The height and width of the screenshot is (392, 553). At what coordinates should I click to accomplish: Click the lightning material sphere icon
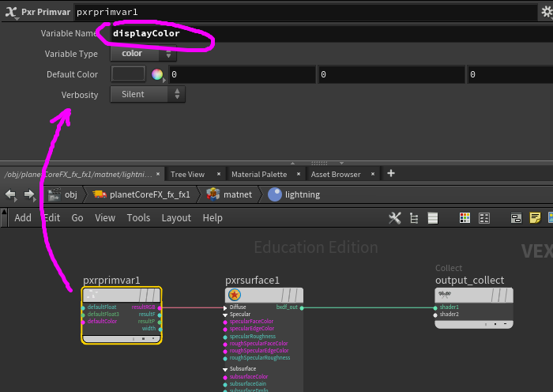275,194
